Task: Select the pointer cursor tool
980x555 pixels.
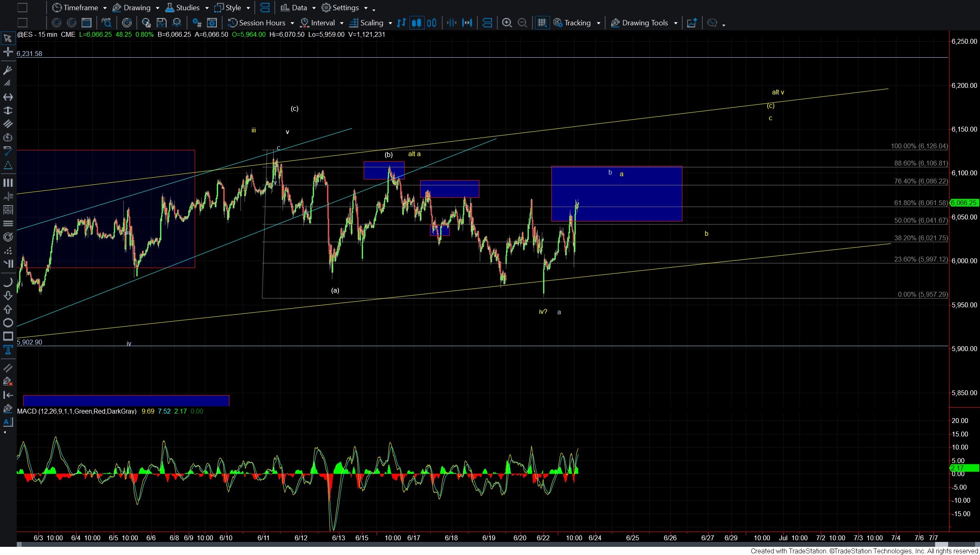Action: point(7,39)
